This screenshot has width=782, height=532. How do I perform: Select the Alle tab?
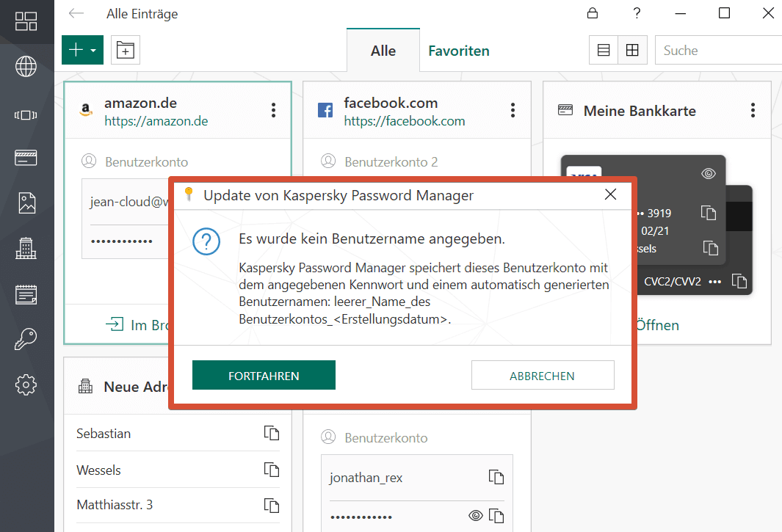383,51
